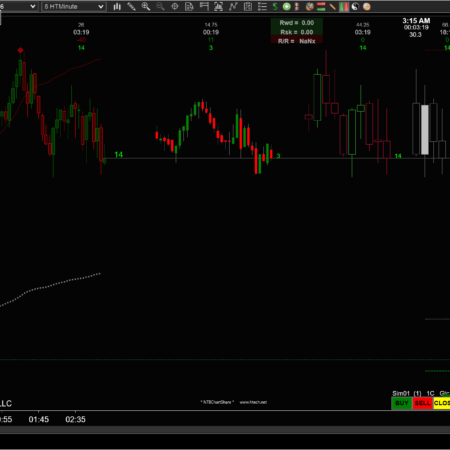Screen dimensions: 450x450
Task: Open the instrument selector dropdown
Action: coord(18,6)
